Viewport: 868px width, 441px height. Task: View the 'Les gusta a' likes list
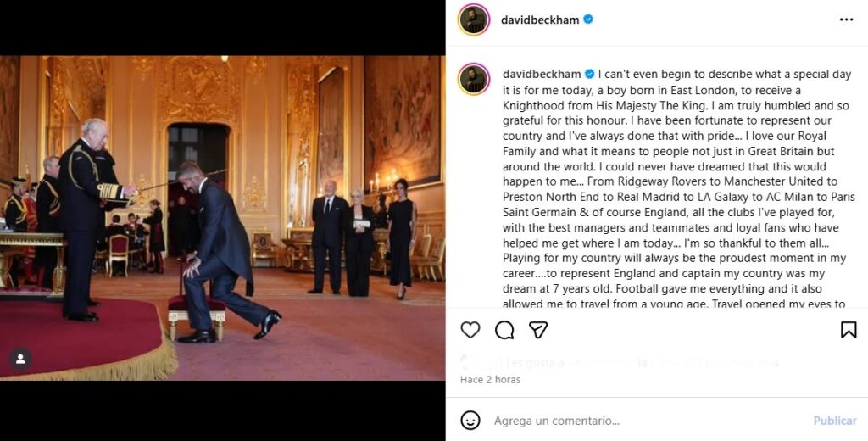[x=535, y=363]
